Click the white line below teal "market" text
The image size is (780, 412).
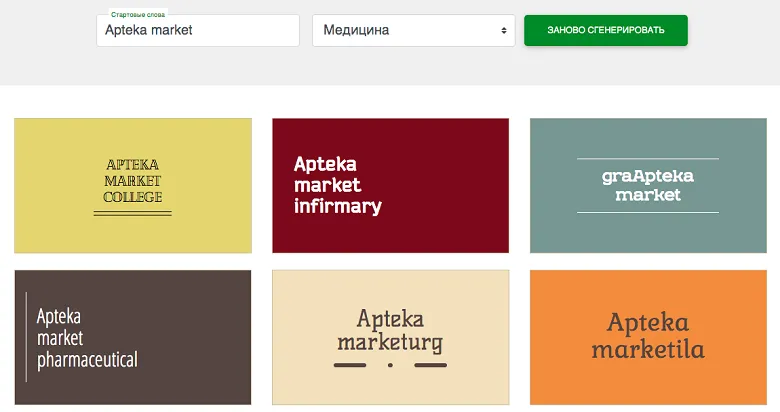[x=648, y=212]
